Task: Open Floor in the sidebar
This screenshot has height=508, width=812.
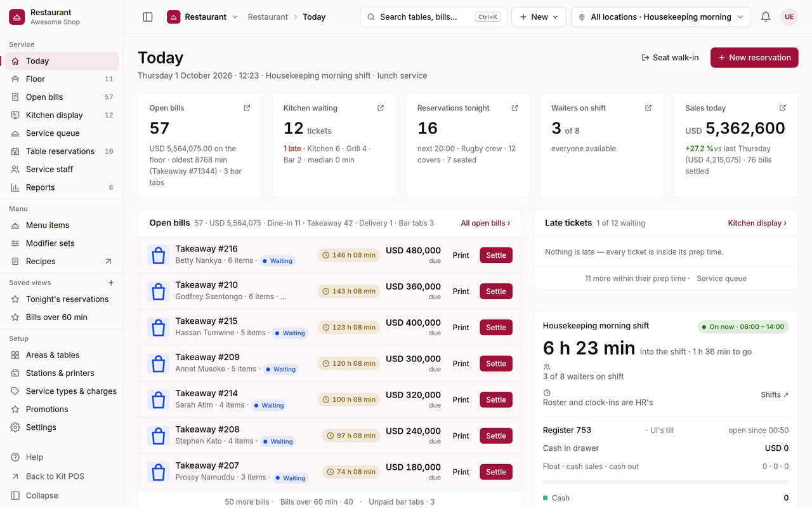Action: (x=62, y=79)
